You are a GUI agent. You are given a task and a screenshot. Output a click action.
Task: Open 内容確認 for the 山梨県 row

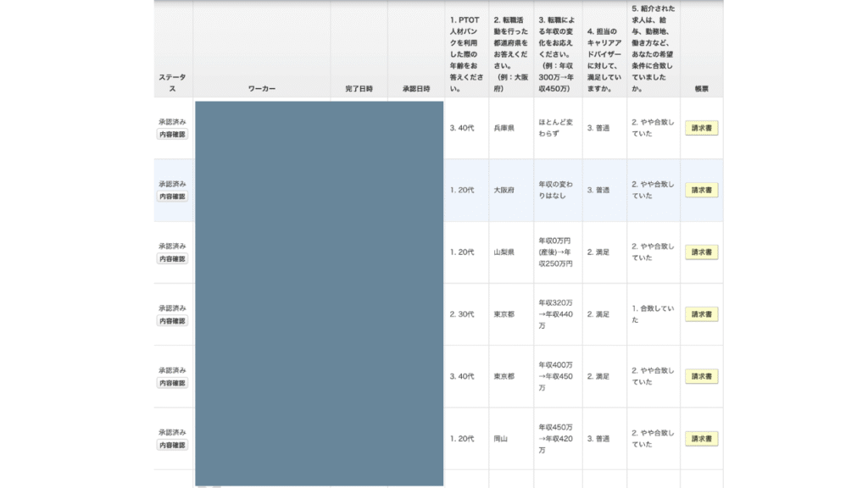click(172, 259)
